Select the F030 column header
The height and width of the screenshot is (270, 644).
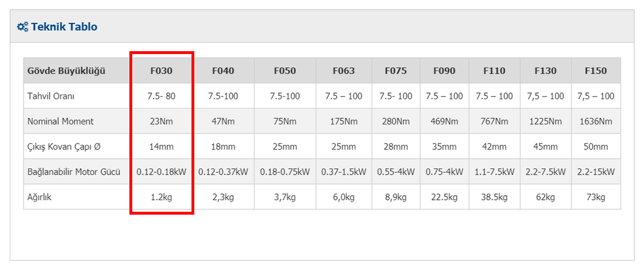coord(161,71)
